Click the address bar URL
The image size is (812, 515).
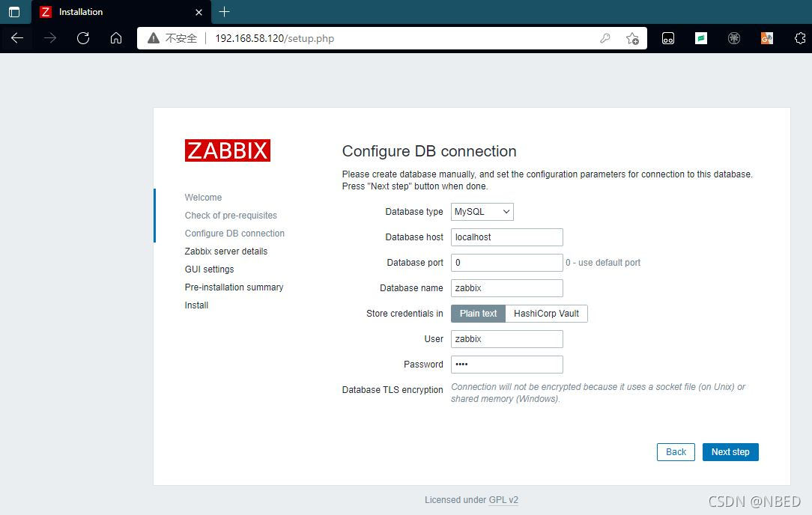click(x=274, y=38)
